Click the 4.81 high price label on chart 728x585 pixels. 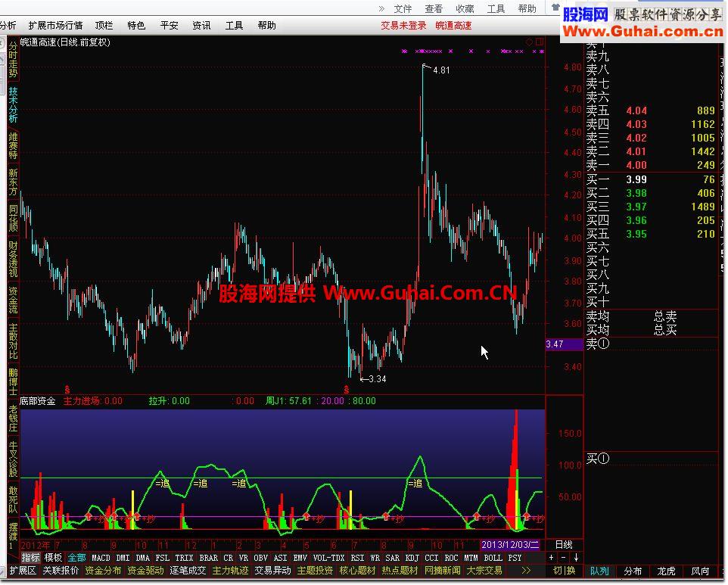[x=441, y=70]
